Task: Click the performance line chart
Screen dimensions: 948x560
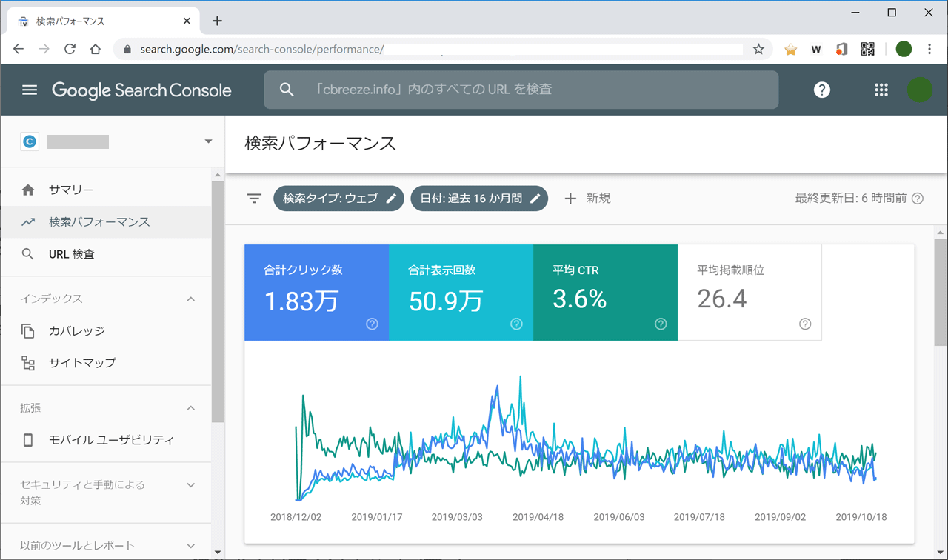Action: coord(585,439)
